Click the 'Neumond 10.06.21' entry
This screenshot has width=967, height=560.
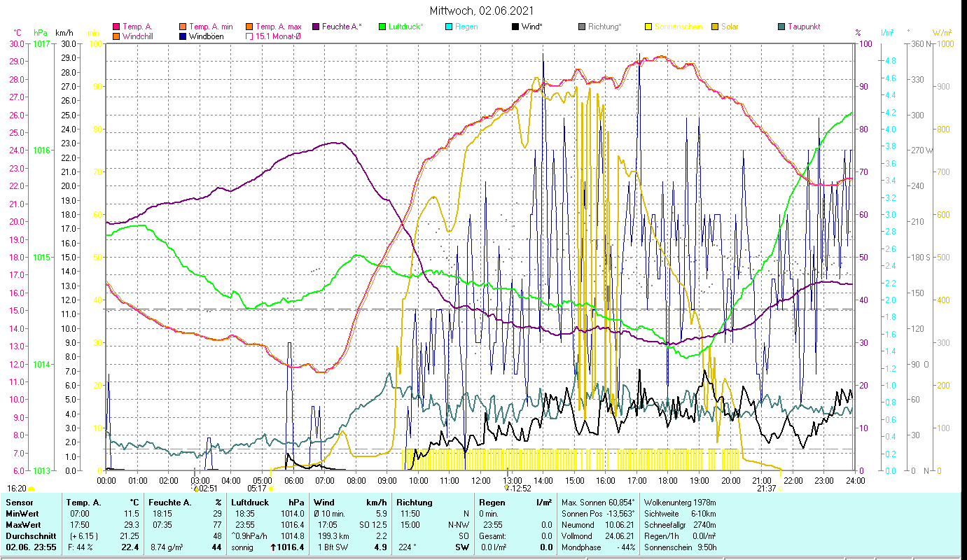[x=597, y=525]
